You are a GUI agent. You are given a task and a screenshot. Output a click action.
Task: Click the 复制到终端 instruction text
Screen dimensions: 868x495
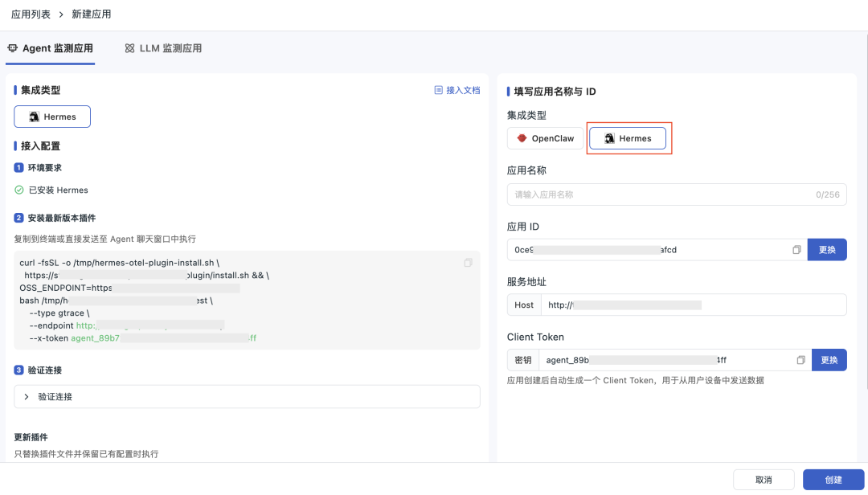(x=105, y=239)
